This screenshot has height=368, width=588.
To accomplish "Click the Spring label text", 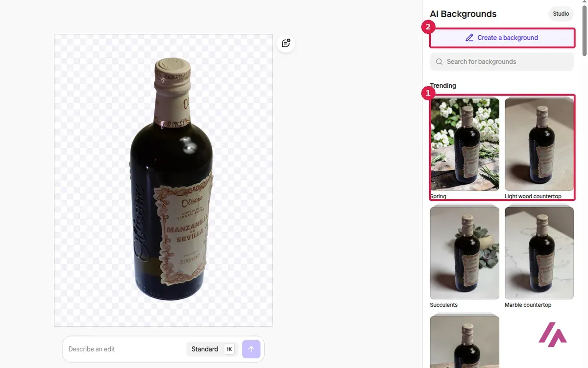I will coord(438,196).
